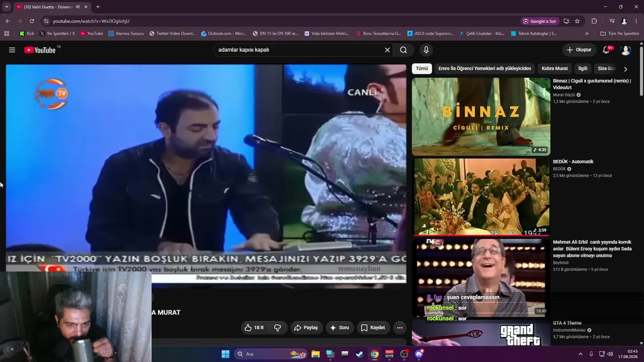The width and height of the screenshot is (644, 362).
Task: Open Discord from the taskbar
Action: click(419, 354)
